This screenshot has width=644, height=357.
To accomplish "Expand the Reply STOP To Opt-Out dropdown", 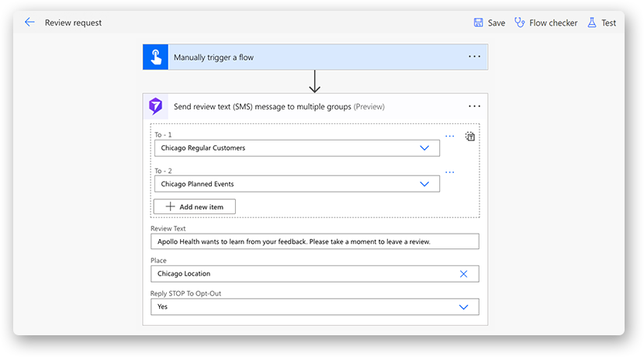I will point(463,307).
